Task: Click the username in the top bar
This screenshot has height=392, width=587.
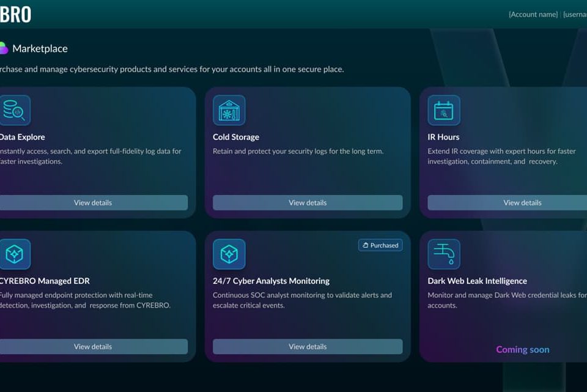Action: pos(575,15)
